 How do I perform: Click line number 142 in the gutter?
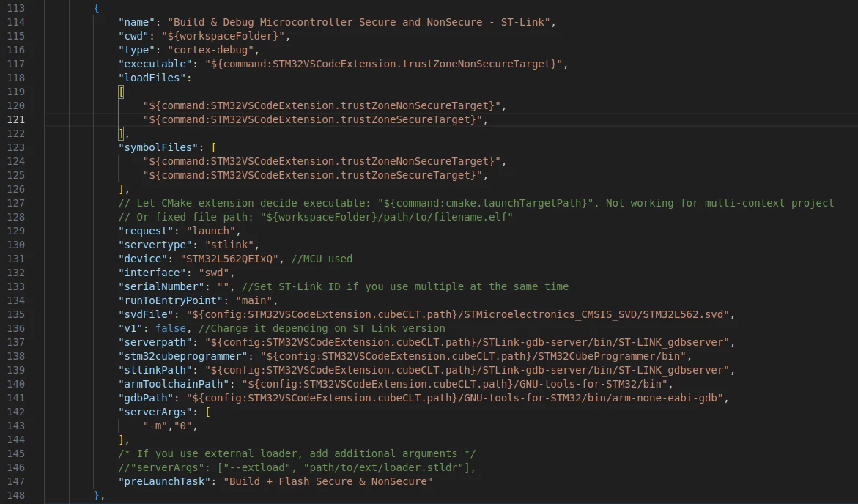point(16,412)
